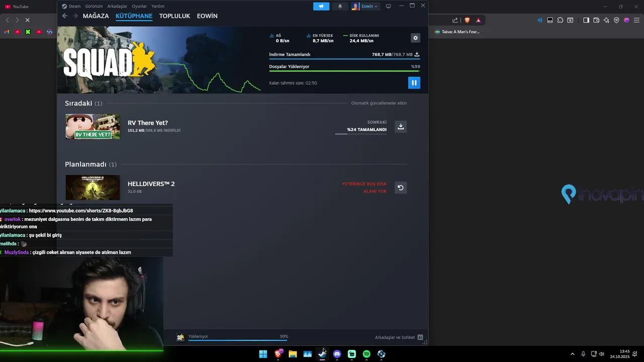Open the Yardım menu

(x=158, y=6)
